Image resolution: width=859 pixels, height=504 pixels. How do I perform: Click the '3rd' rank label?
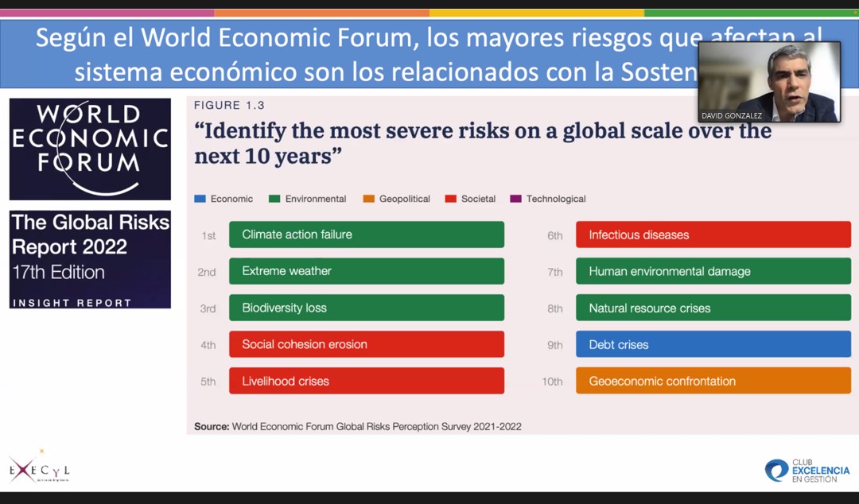pos(208,308)
